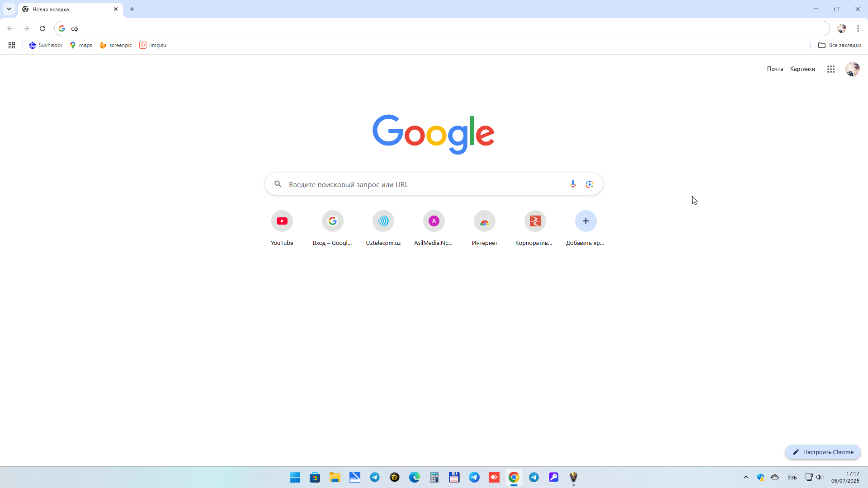This screenshot has width=868, height=488.
Task: Close the Новая вкладка tab
Action: click(116, 9)
